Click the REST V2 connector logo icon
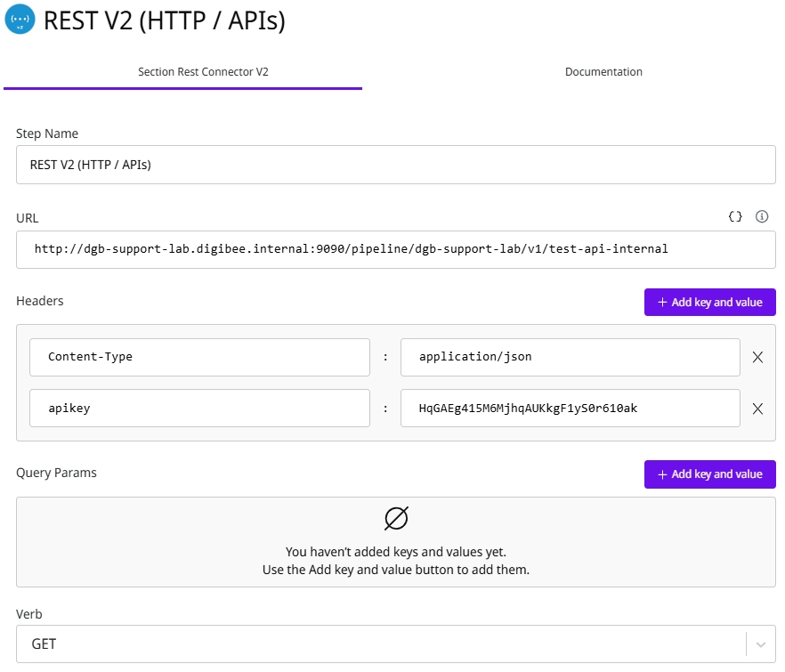Screen dimensions: 785x672 coord(20,20)
